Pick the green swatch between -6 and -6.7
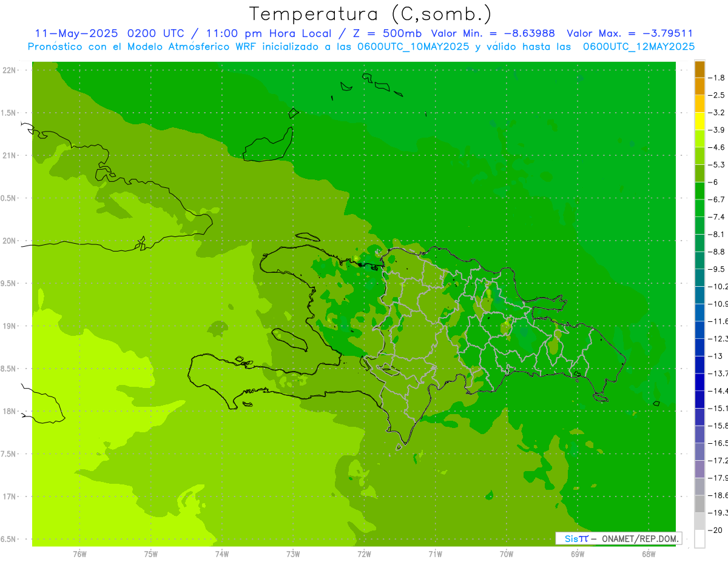Image resolution: width=728 pixels, height=562 pixels. (x=699, y=191)
